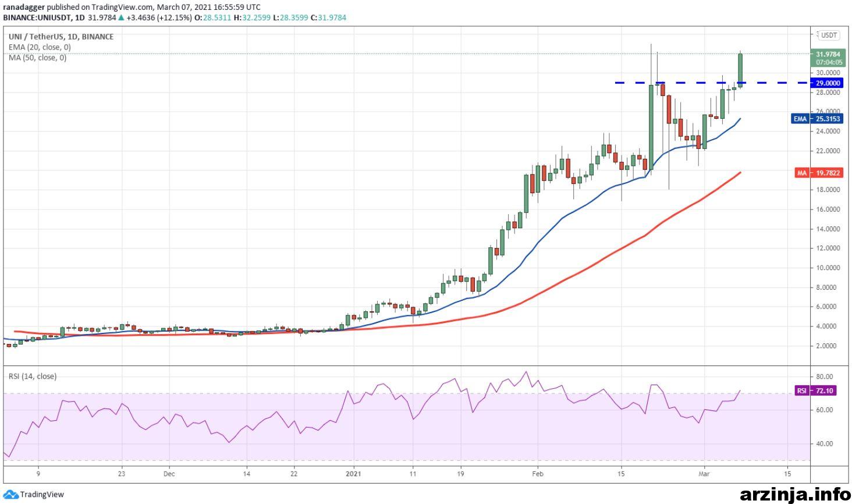Click the 18.0000 price axis tick
The image size is (852, 504).
pyautogui.click(x=828, y=190)
